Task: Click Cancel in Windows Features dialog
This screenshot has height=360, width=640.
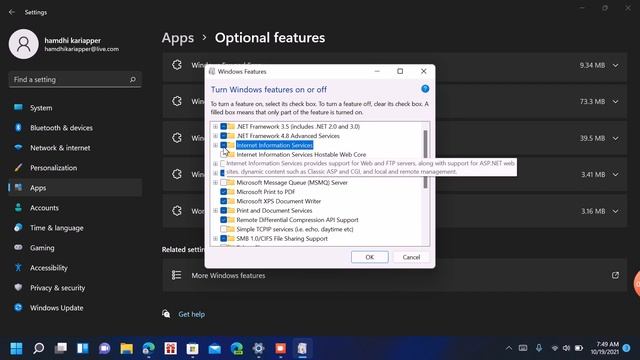Action: coord(411,257)
